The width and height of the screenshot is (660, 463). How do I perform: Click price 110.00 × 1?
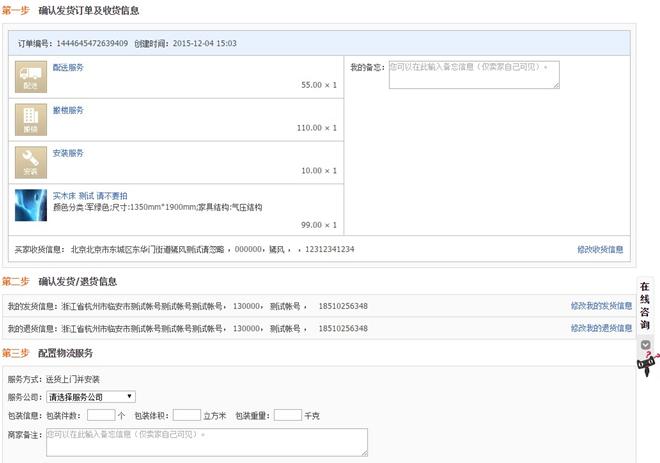point(317,128)
